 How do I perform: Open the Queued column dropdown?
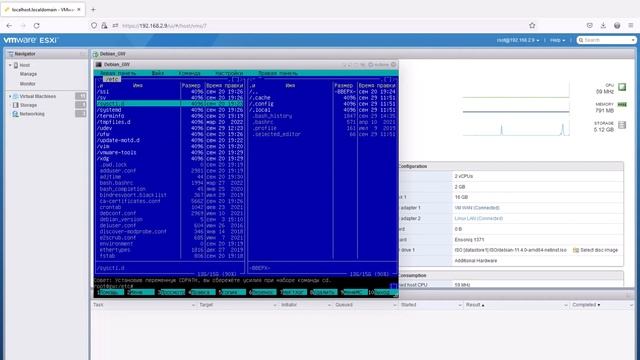[x=395, y=305]
